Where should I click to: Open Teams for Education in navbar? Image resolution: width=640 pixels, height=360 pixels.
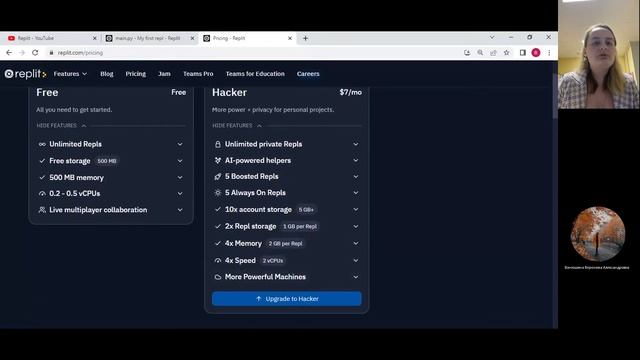pos(255,74)
